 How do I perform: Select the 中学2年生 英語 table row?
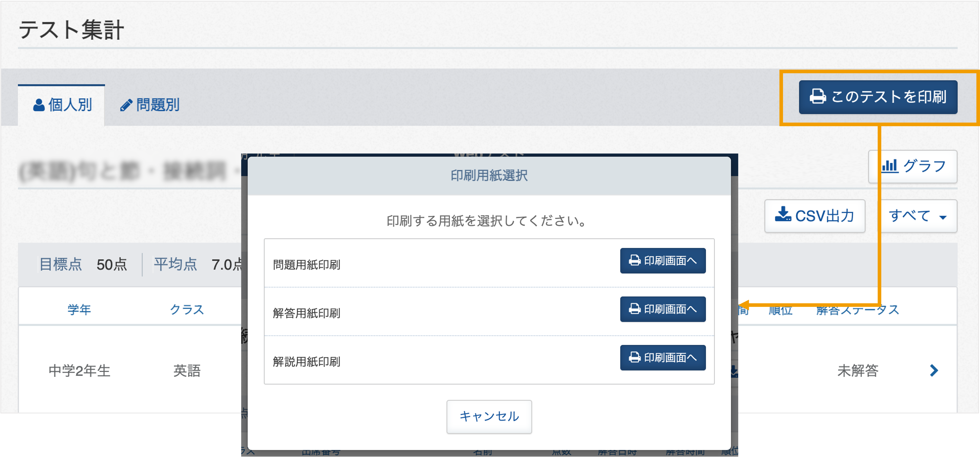click(x=487, y=370)
